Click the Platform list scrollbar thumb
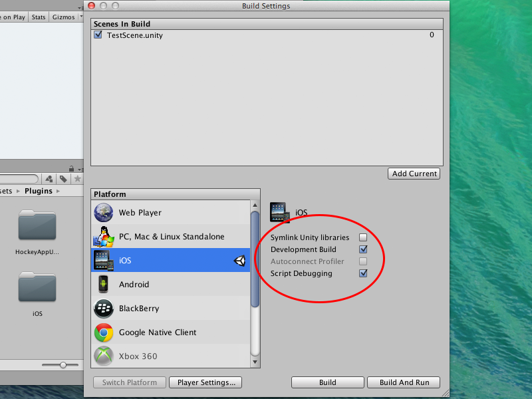 (255, 259)
